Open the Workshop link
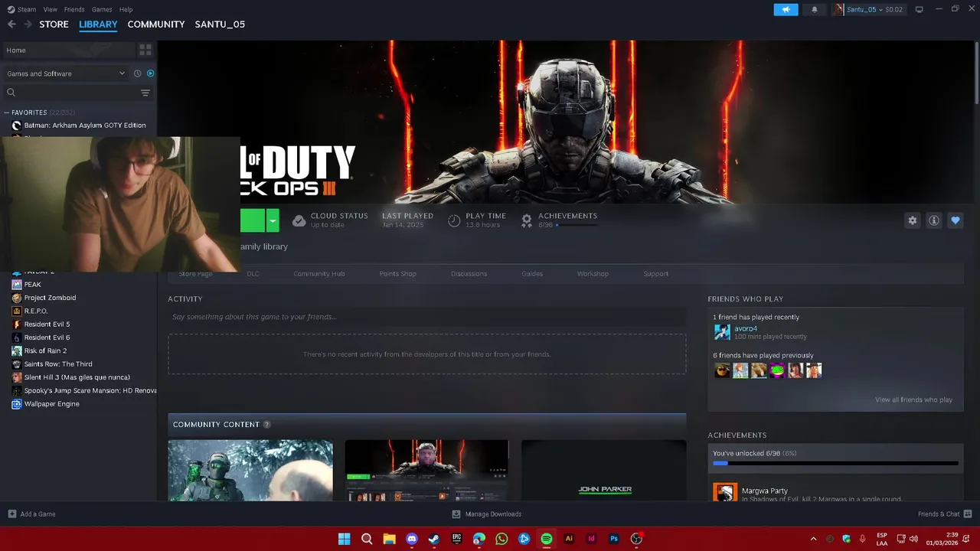The image size is (980, 551). click(593, 274)
